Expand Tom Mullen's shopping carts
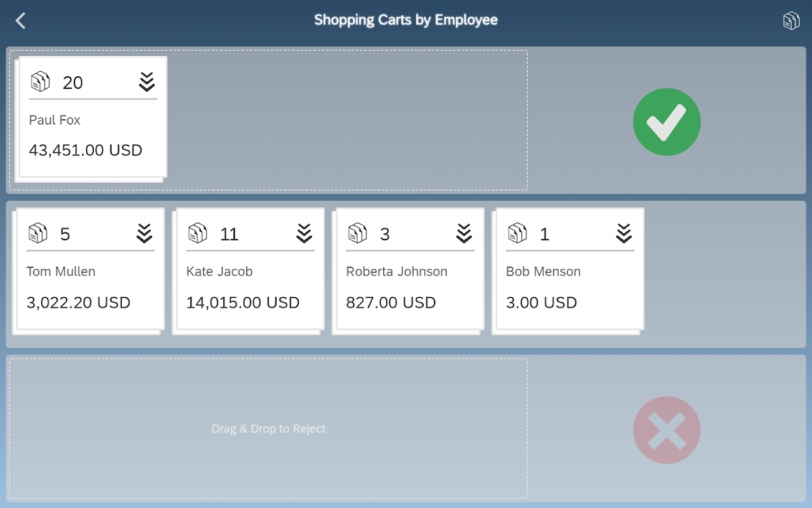812x508 pixels. coord(144,234)
